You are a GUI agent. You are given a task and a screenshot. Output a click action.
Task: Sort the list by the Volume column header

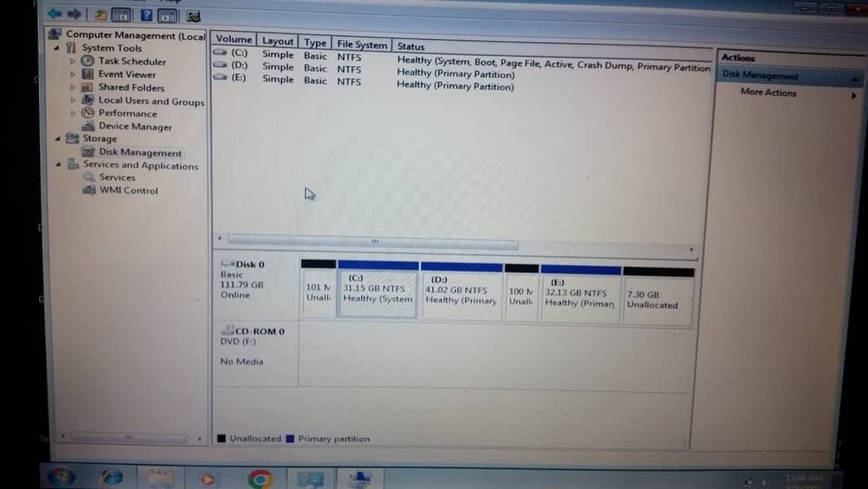[x=234, y=39]
